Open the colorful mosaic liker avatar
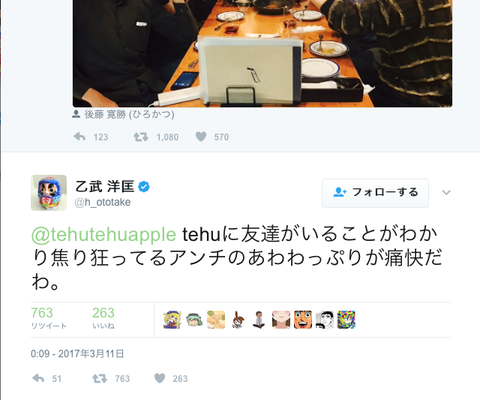Image resolution: width=480 pixels, height=400 pixels. [346, 320]
